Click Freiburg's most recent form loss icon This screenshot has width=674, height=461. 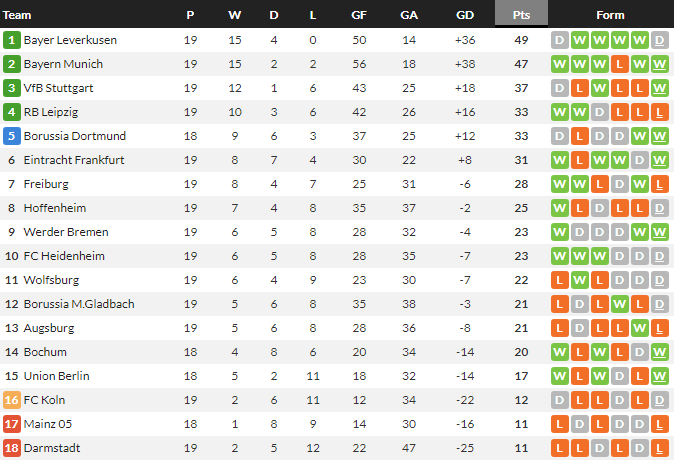(x=659, y=184)
